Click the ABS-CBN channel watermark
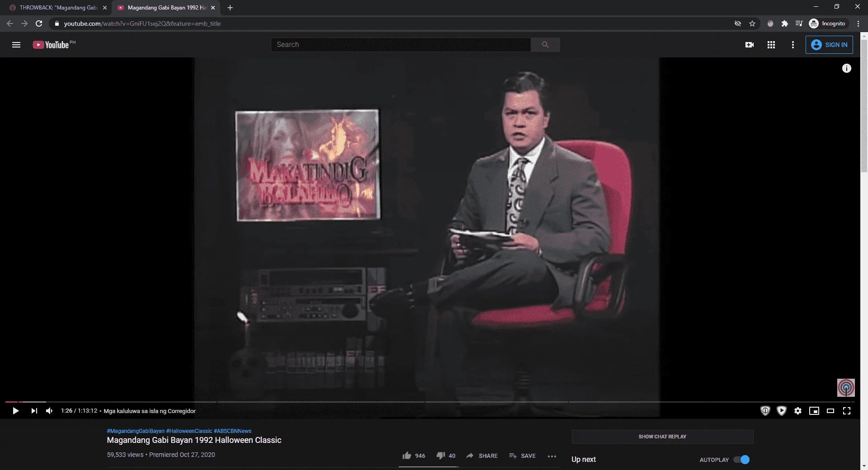Screen dimensions: 868x470 coord(846,388)
